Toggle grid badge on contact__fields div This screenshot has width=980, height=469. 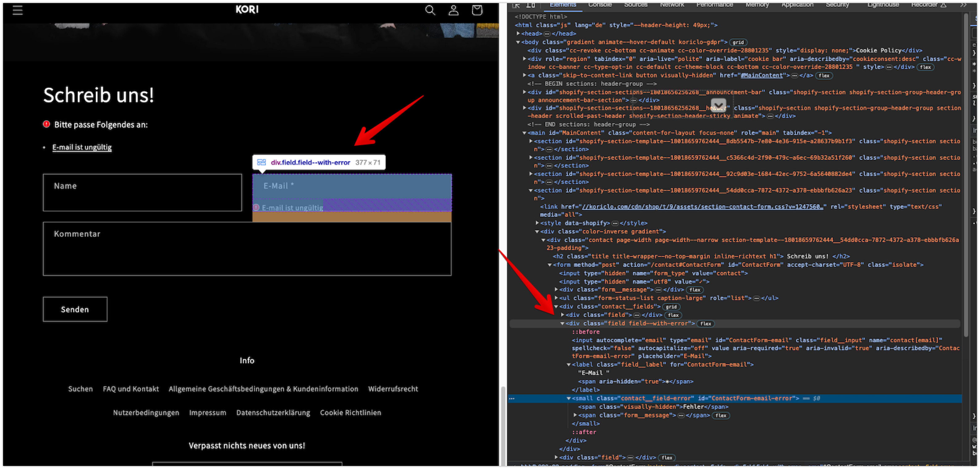point(671,307)
